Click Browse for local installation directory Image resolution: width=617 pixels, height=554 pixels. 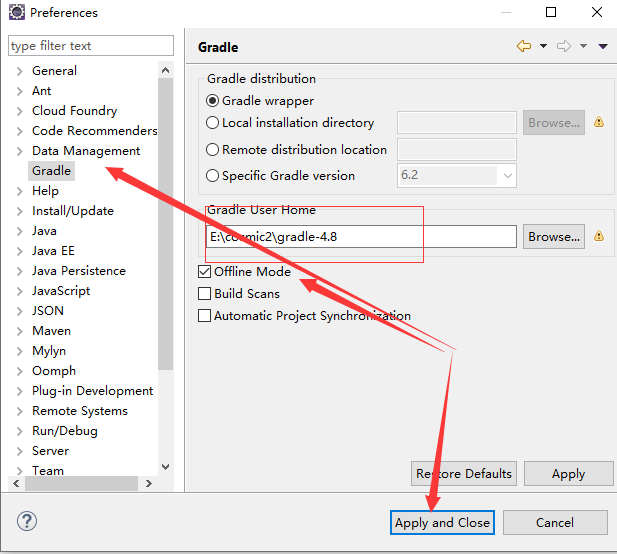click(554, 123)
